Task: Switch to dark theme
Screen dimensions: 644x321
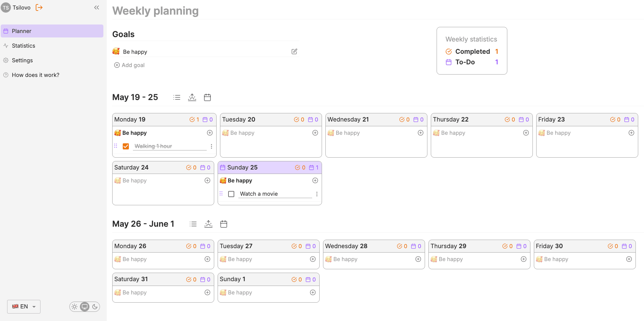Action: point(95,307)
